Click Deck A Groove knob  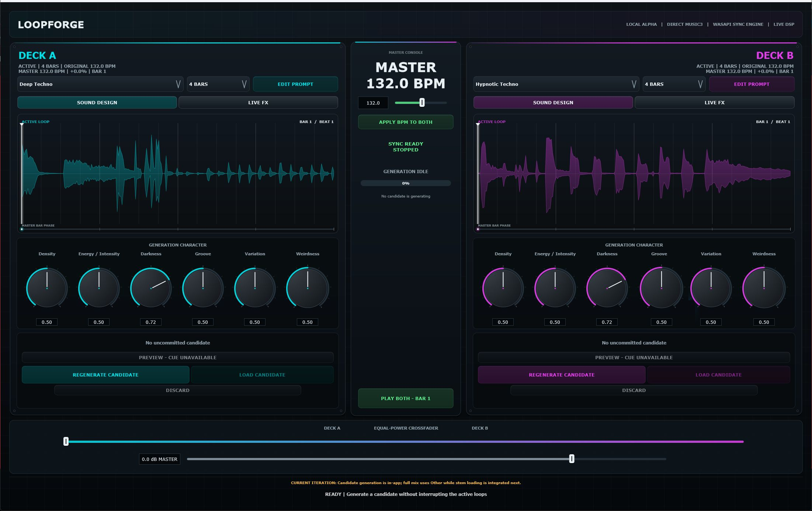(203, 288)
